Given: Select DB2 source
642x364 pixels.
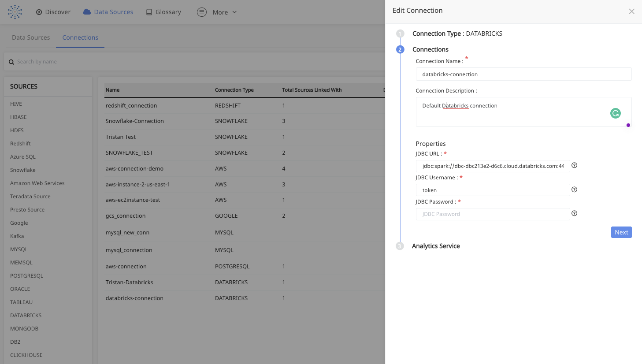Looking at the screenshot, I should click(x=15, y=342).
